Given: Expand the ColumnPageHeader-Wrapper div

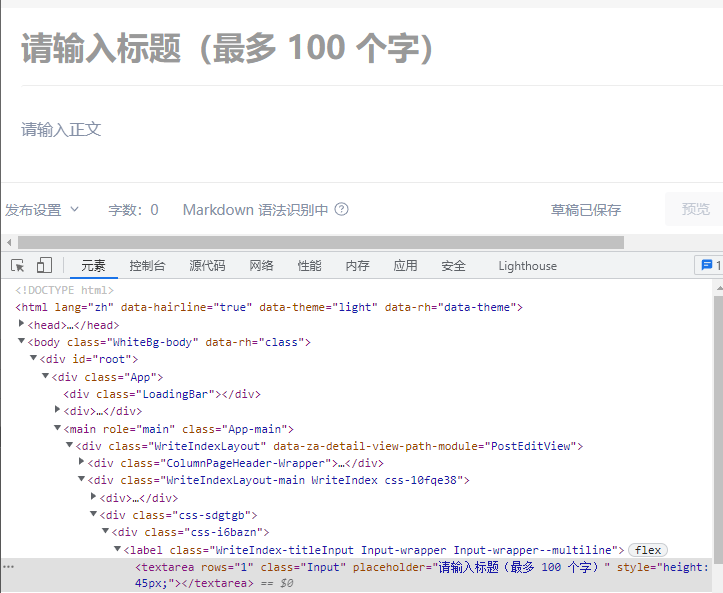Looking at the screenshot, I should [x=81, y=462].
